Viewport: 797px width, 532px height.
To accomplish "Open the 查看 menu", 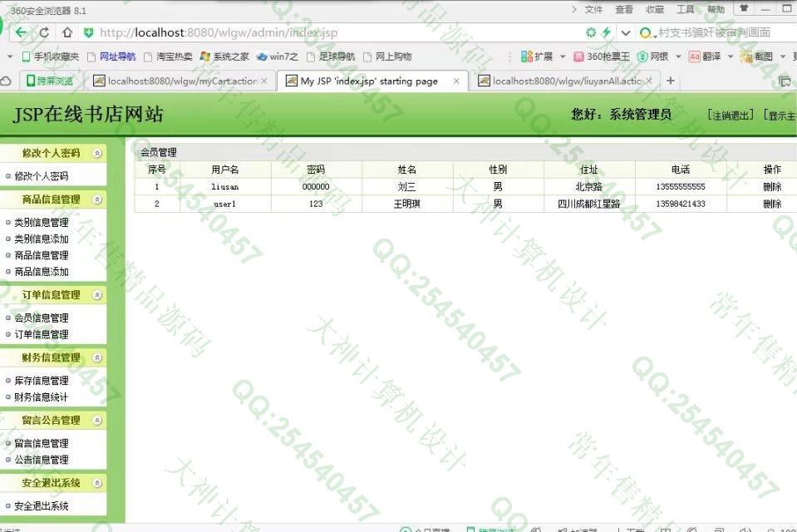I will click(x=623, y=9).
